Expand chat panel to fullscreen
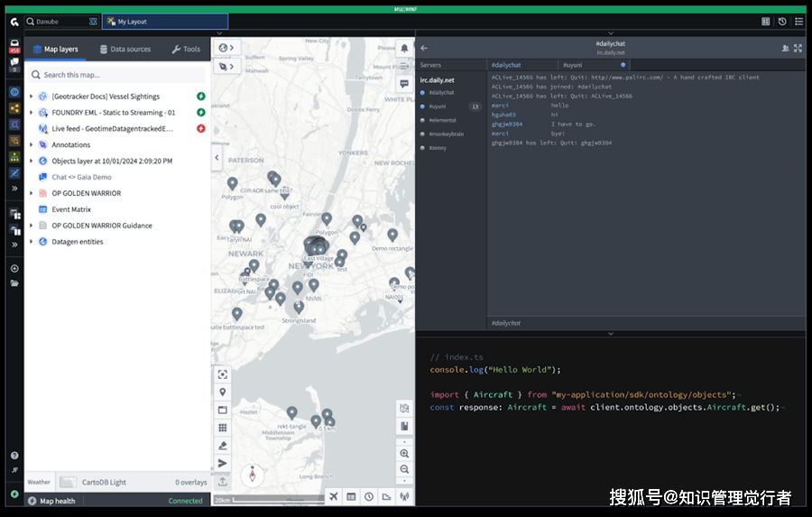Image resolution: width=812 pixels, height=517 pixels. pyautogui.click(x=798, y=49)
